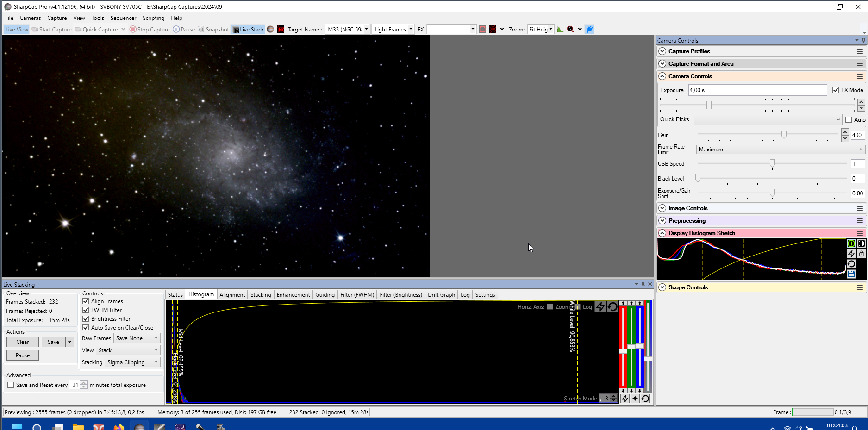868x430 pixels.
Task: Click the Live Stack toolbar button
Action: click(x=248, y=29)
